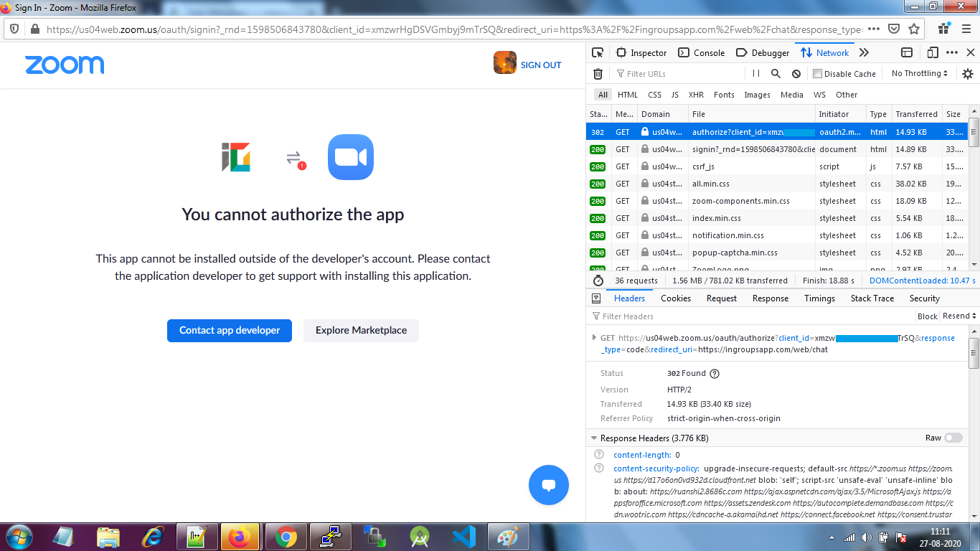Pause network log recording
The height and width of the screenshot is (551, 980).
tap(756, 73)
